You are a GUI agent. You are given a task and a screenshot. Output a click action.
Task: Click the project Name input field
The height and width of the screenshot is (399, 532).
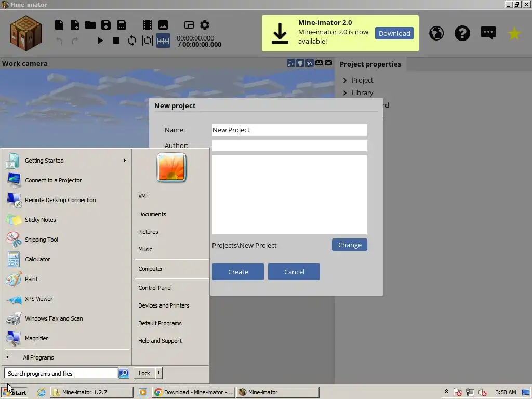point(289,130)
